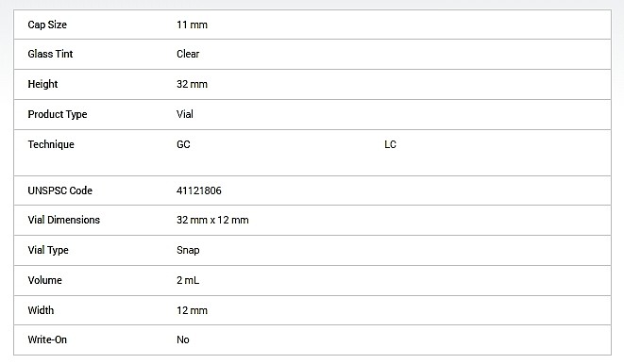Click the 32 mm x 12 mm value

[x=212, y=220]
